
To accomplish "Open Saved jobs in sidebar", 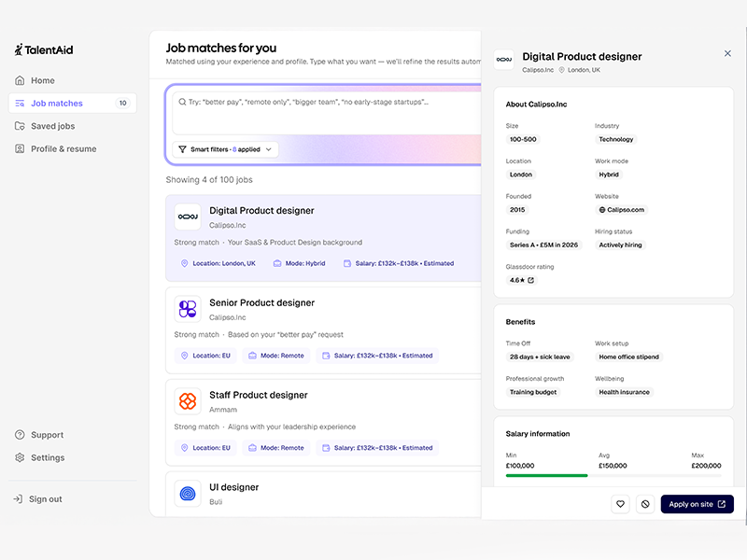I will click(52, 126).
